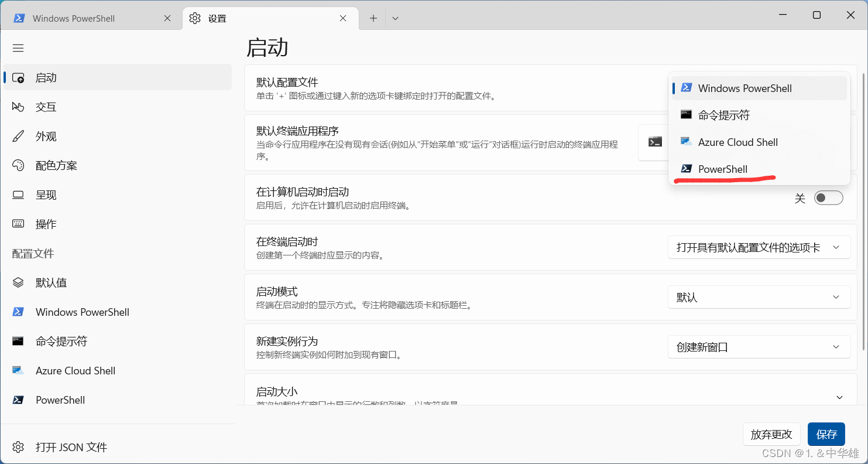
Task: Open the new tab dropdown arrow
Action: click(x=395, y=18)
